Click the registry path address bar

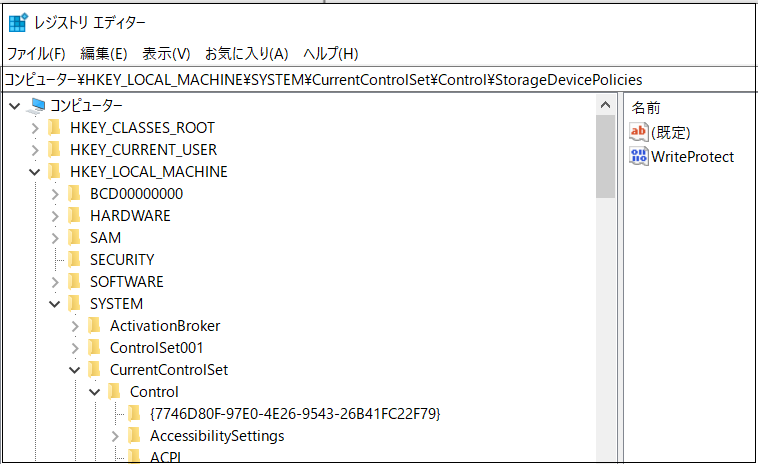pos(379,80)
